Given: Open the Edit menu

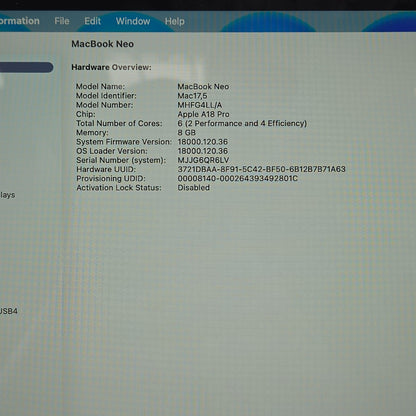Looking at the screenshot, I should pyautogui.click(x=92, y=21).
